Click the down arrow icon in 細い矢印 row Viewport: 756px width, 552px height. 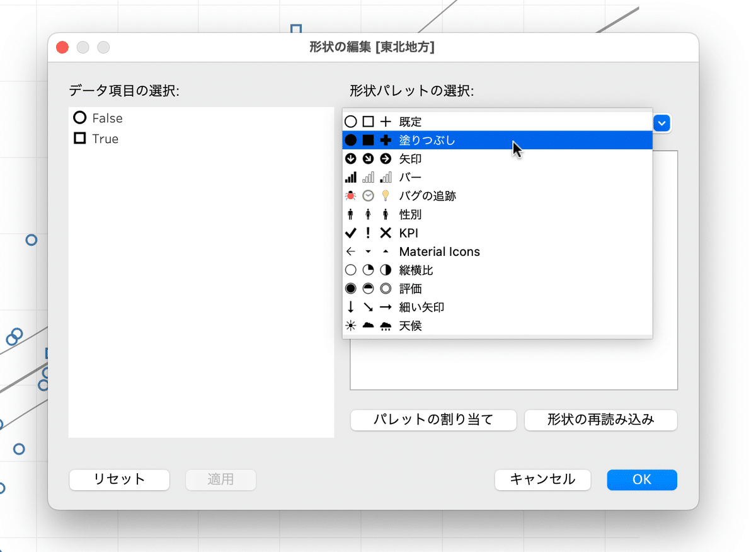(x=351, y=308)
